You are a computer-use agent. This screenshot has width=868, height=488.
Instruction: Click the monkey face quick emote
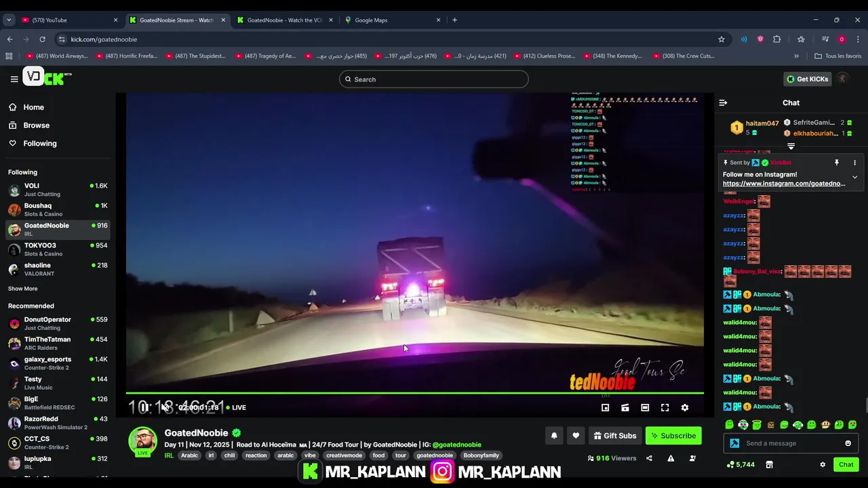(x=825, y=425)
